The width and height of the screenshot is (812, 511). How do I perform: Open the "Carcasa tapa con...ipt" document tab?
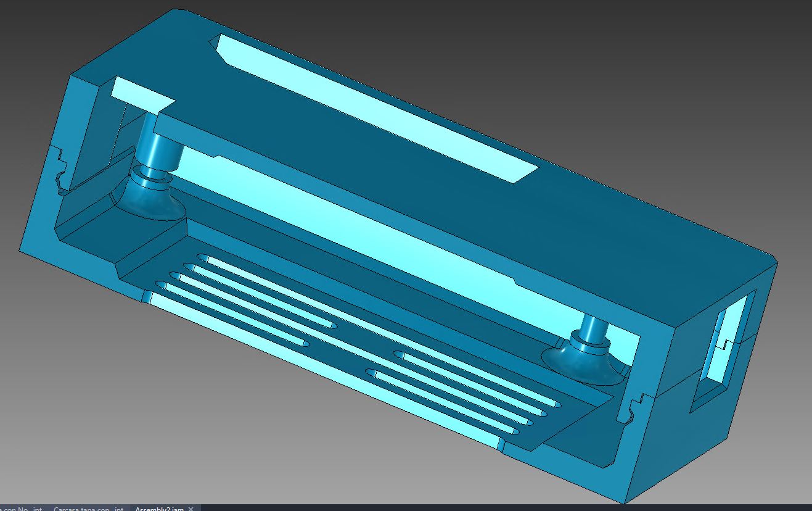(x=88, y=508)
